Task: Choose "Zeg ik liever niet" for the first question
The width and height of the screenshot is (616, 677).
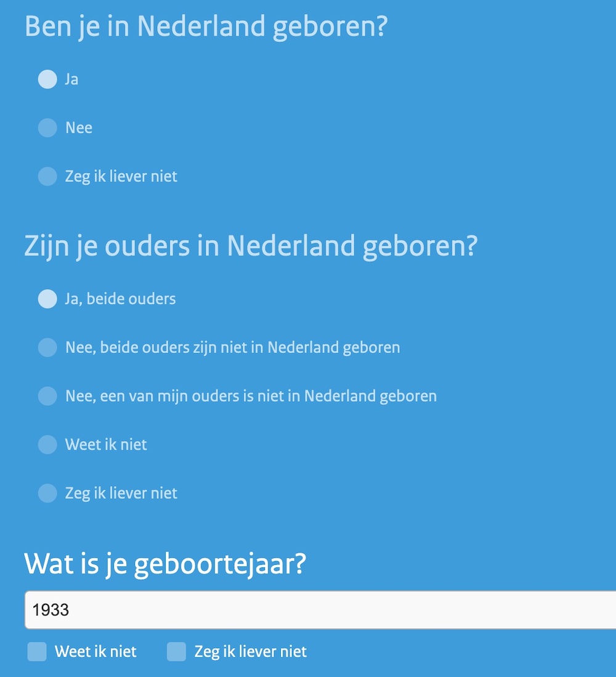Action: point(47,176)
